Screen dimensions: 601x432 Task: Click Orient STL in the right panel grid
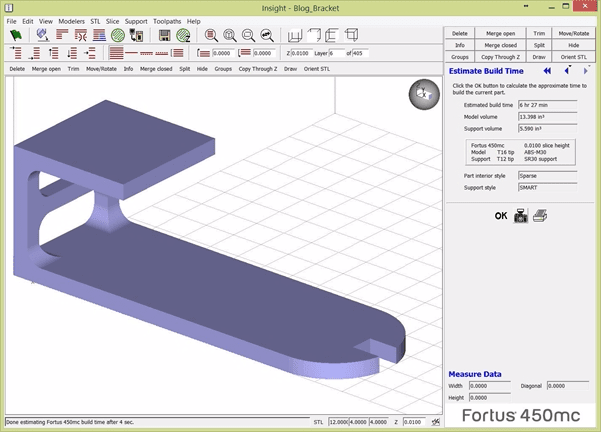click(574, 57)
